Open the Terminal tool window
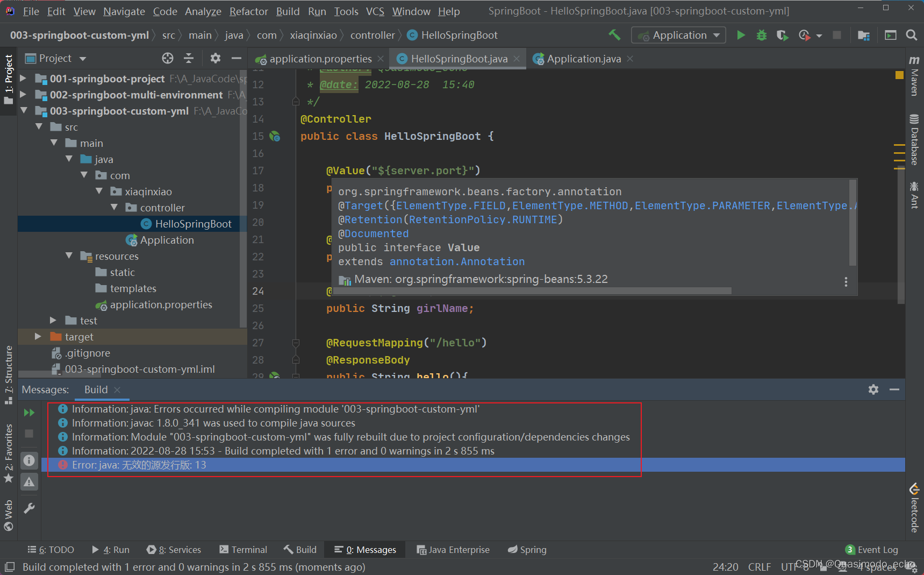 click(x=243, y=550)
